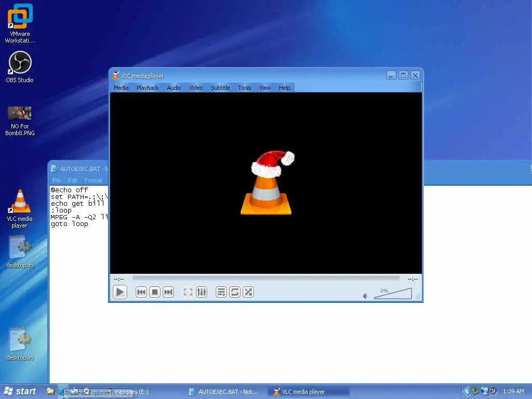Select the OBS Studio desktop icon

pyautogui.click(x=20, y=67)
